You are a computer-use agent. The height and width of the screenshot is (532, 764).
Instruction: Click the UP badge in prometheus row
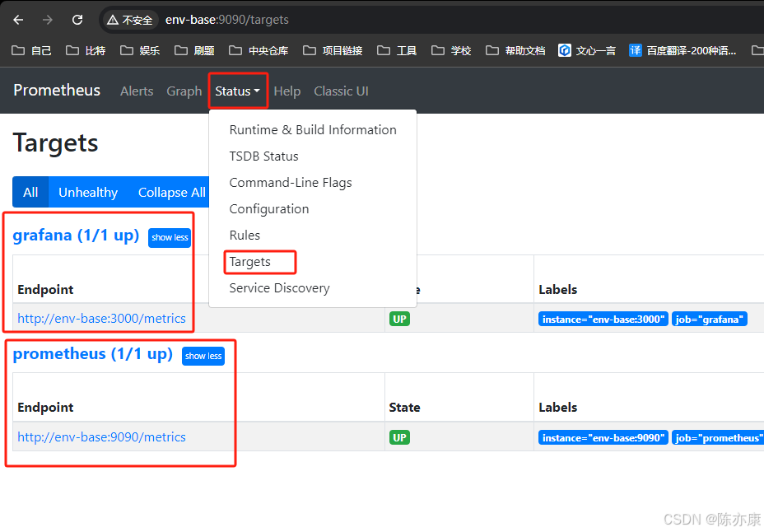pos(399,437)
